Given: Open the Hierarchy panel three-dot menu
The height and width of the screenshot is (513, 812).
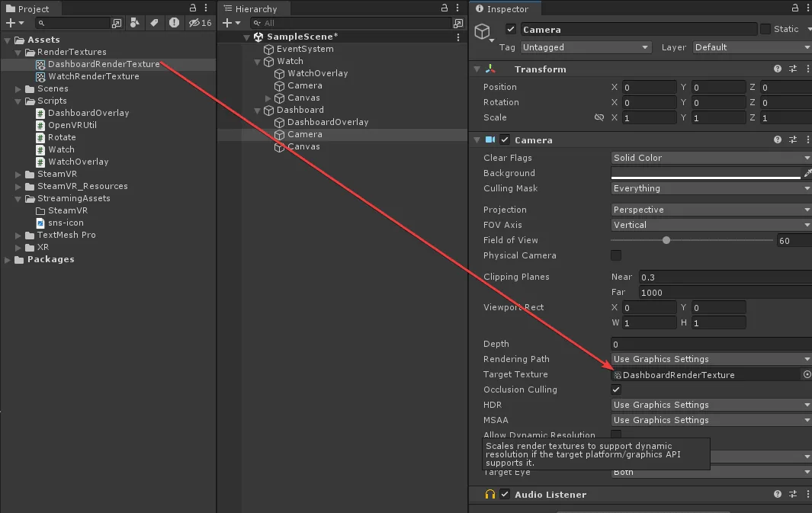Looking at the screenshot, I should pos(457,8).
